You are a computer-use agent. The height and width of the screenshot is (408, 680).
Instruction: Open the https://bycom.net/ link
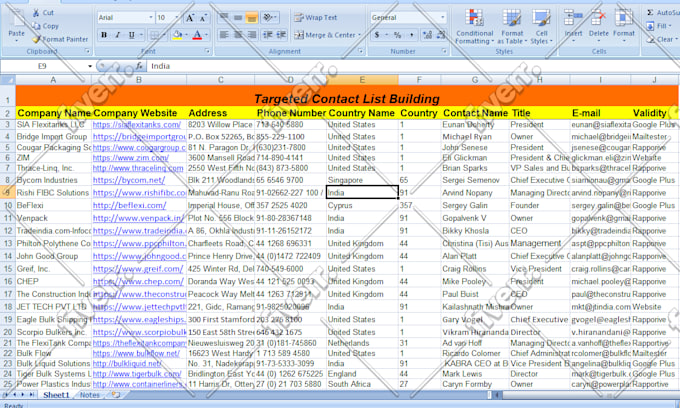click(129, 180)
